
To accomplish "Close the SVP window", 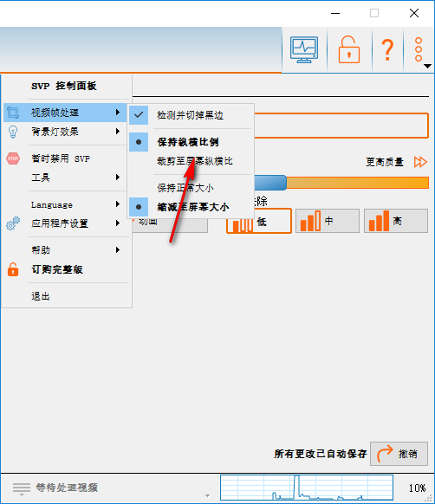I will [414, 13].
